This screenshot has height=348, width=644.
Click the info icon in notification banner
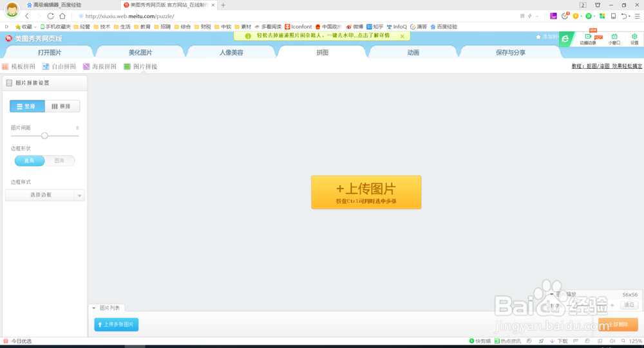click(x=248, y=36)
